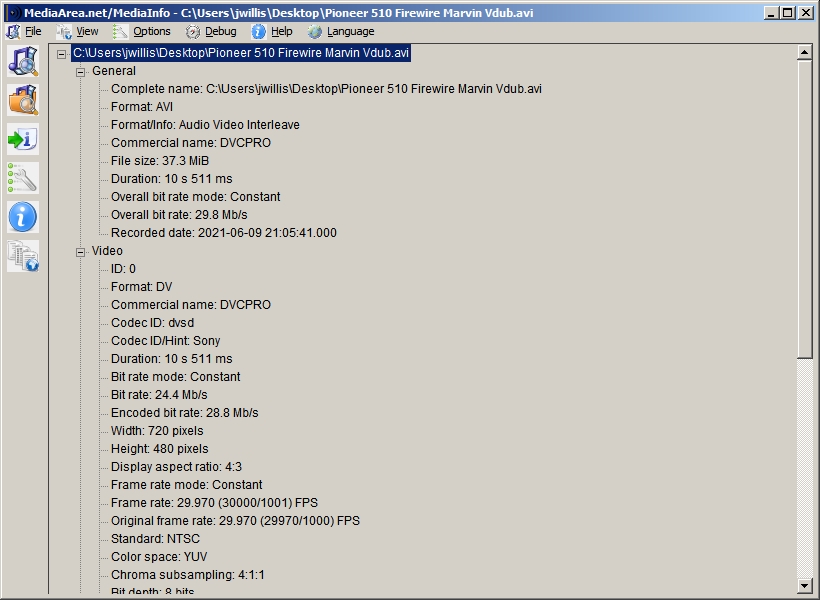Select 'Overall bit rate mode: Constant' row
The height and width of the screenshot is (600, 820).
tap(196, 197)
